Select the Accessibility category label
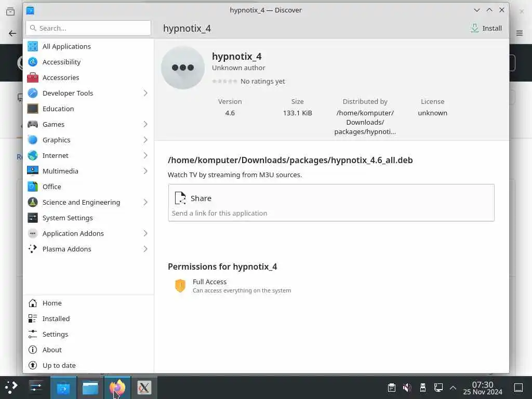This screenshot has width=532, height=399. (x=61, y=62)
